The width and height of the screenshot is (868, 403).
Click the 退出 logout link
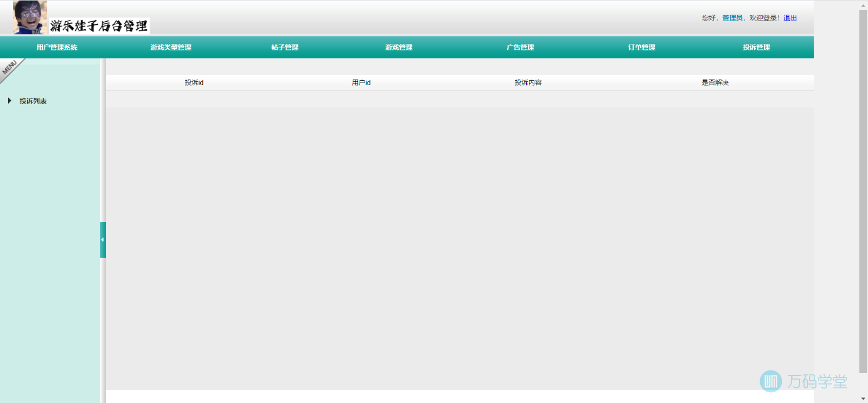click(x=790, y=18)
